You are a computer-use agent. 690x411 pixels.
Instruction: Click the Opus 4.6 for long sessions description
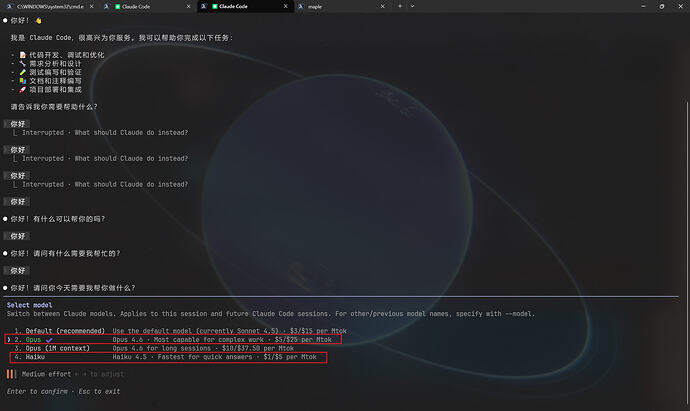pos(203,348)
